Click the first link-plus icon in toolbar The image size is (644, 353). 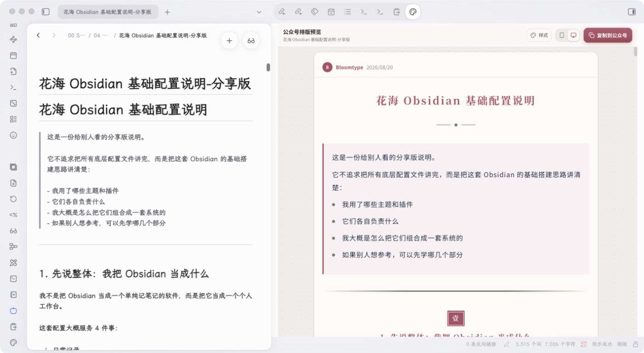(282, 12)
